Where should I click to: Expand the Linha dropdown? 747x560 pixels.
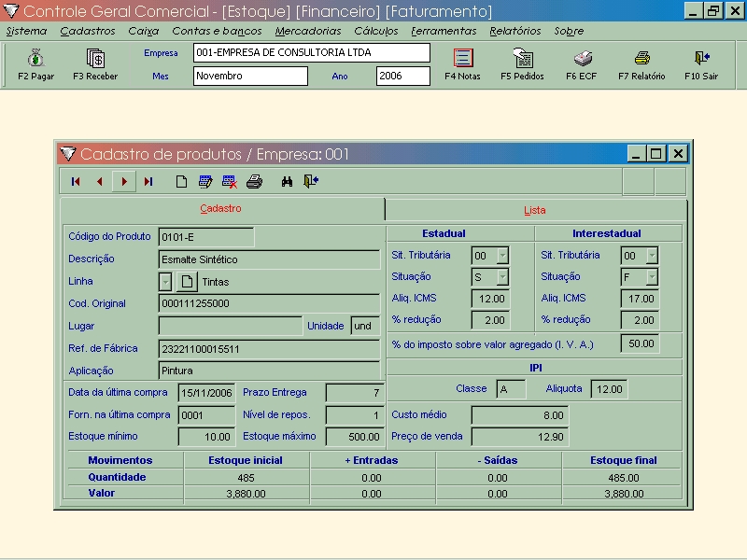(x=165, y=281)
